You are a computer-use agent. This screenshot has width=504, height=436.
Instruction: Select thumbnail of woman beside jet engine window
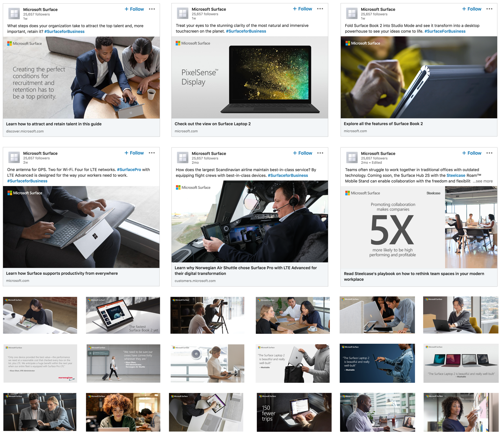[x=207, y=363]
